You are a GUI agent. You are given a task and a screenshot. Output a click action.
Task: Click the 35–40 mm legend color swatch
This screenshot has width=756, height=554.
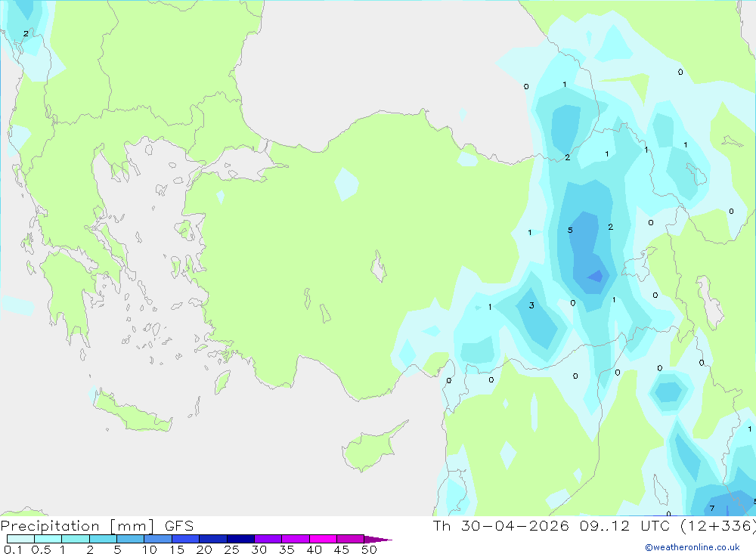pos(296,539)
